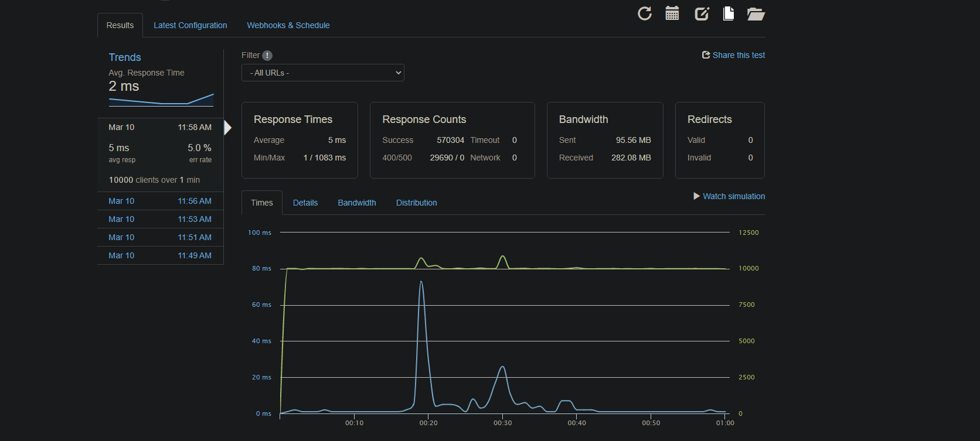Click the avg response trend sparkline

pyautogui.click(x=161, y=100)
